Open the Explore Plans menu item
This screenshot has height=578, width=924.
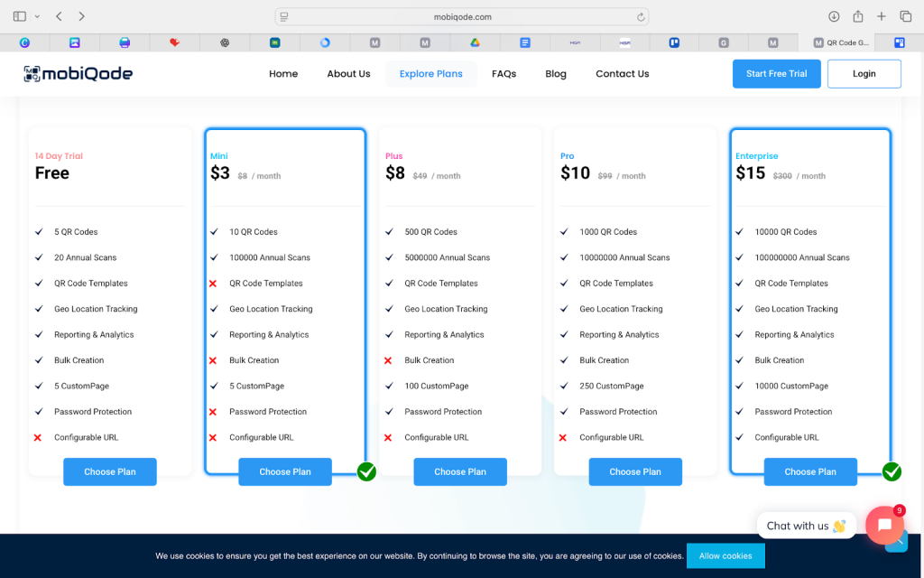tap(430, 74)
